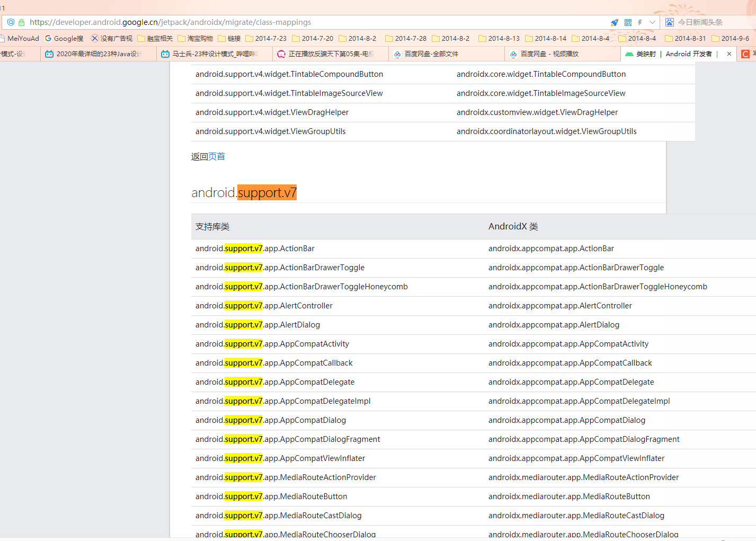This screenshot has height=541, width=756.
Task: Click android.support.v4.widget.ViewDragHelper cell
Action: click(x=272, y=112)
